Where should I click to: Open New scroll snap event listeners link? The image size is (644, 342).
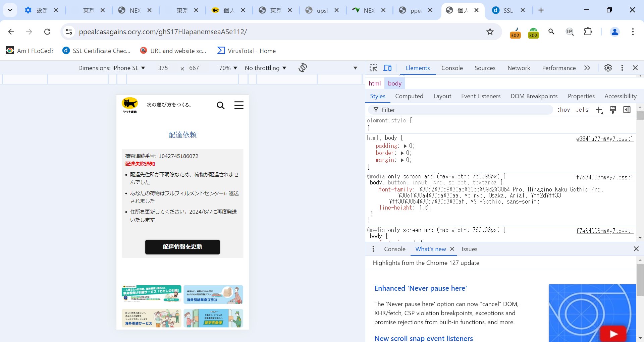[x=423, y=338]
